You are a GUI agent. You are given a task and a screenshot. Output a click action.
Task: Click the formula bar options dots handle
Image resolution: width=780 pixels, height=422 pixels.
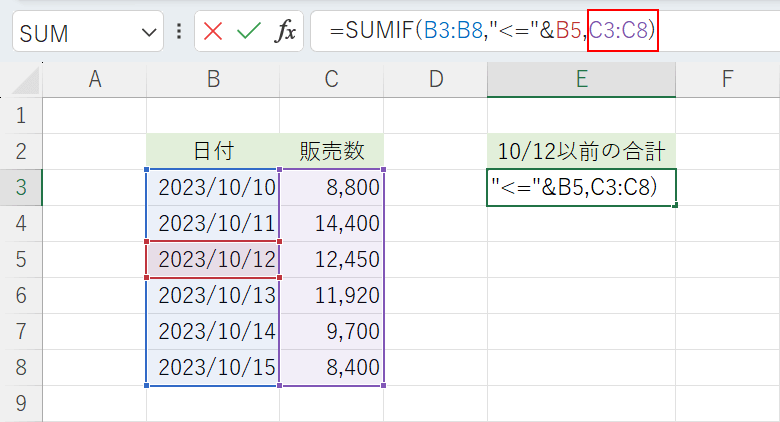click(179, 32)
